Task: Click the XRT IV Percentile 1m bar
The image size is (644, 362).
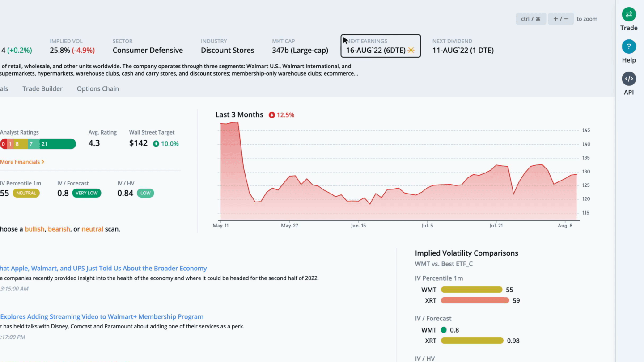Action: click(x=475, y=300)
